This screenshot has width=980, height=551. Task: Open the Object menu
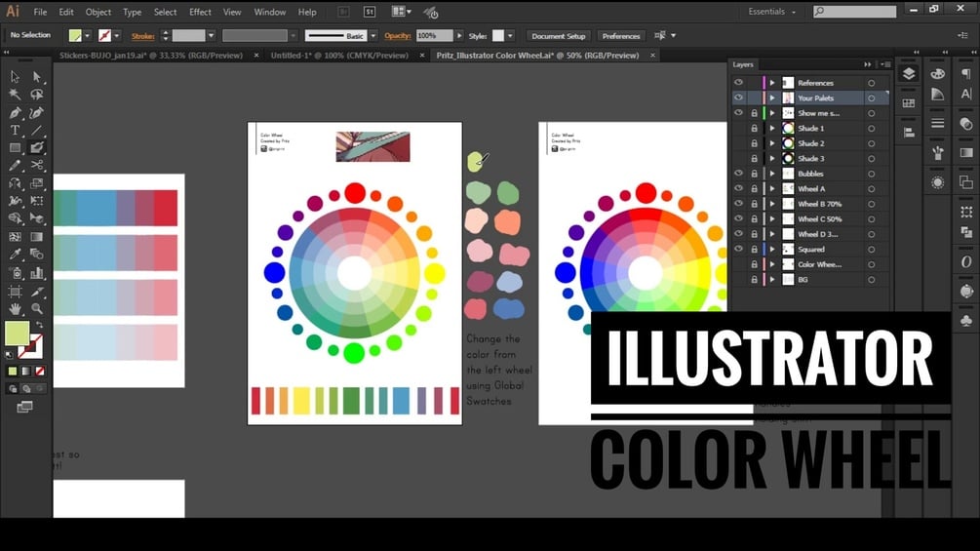(x=98, y=12)
